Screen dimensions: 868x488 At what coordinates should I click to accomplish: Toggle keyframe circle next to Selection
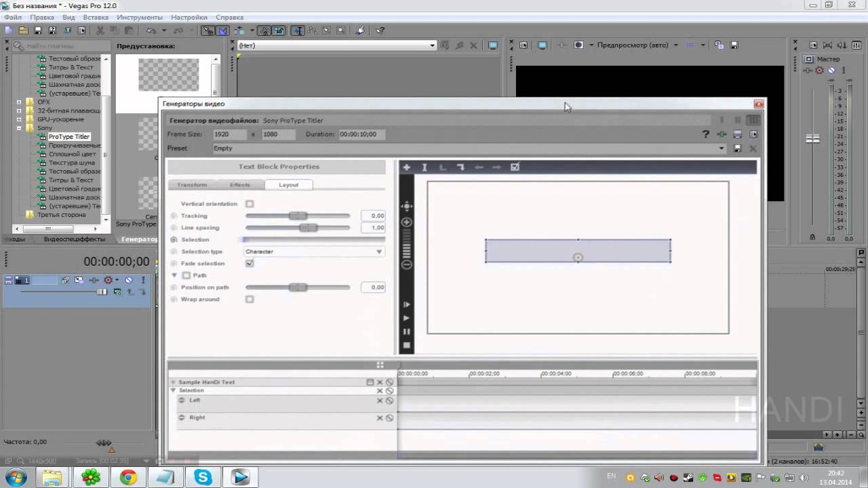[x=174, y=240]
